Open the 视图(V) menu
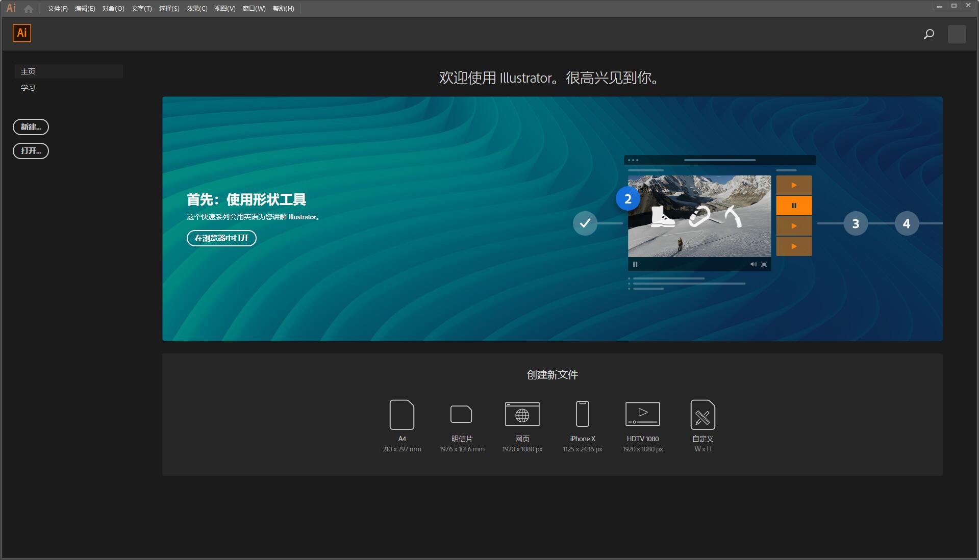The width and height of the screenshot is (979, 560). click(225, 9)
